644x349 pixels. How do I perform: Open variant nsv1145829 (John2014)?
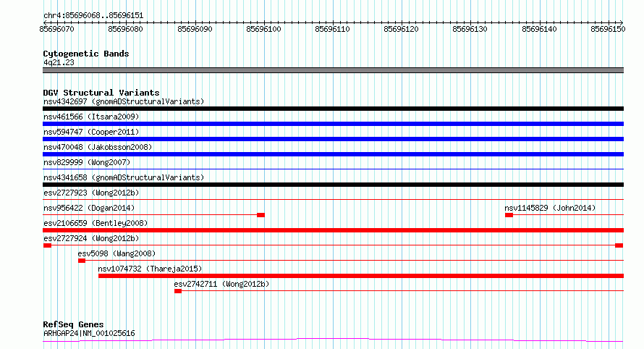tap(550, 208)
